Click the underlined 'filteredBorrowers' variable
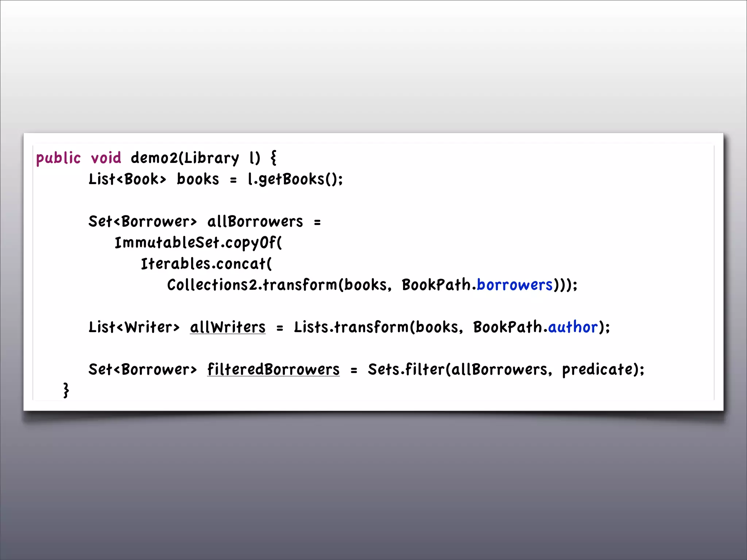The width and height of the screenshot is (747, 560). (274, 369)
